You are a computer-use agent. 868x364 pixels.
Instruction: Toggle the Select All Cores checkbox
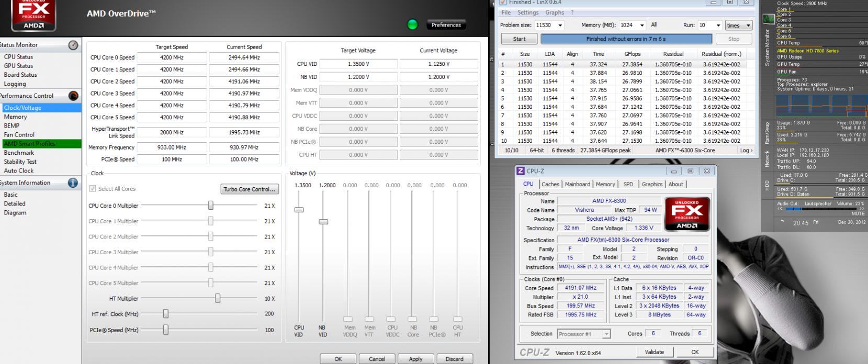click(93, 189)
